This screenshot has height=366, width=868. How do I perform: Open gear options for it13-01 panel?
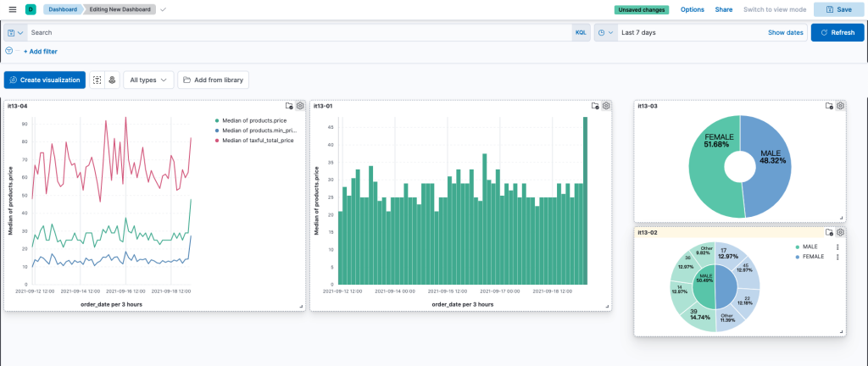606,106
